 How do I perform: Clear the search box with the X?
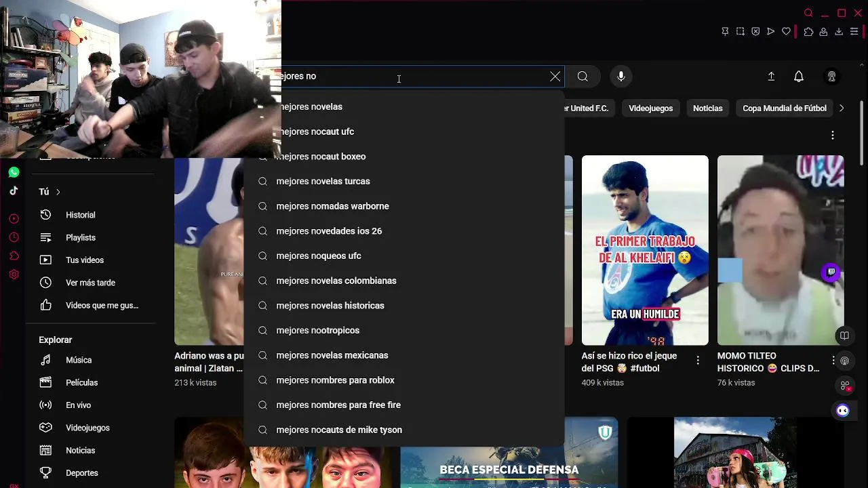(555, 77)
